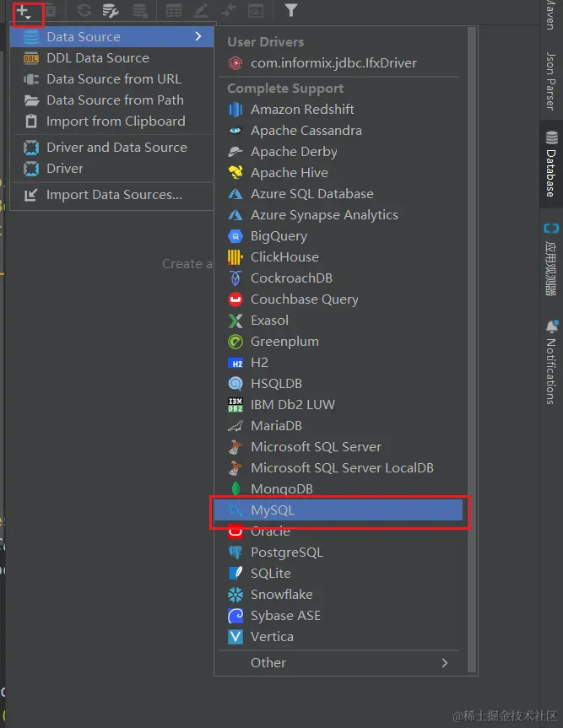Click the Couchbase Query red icon

point(235,299)
